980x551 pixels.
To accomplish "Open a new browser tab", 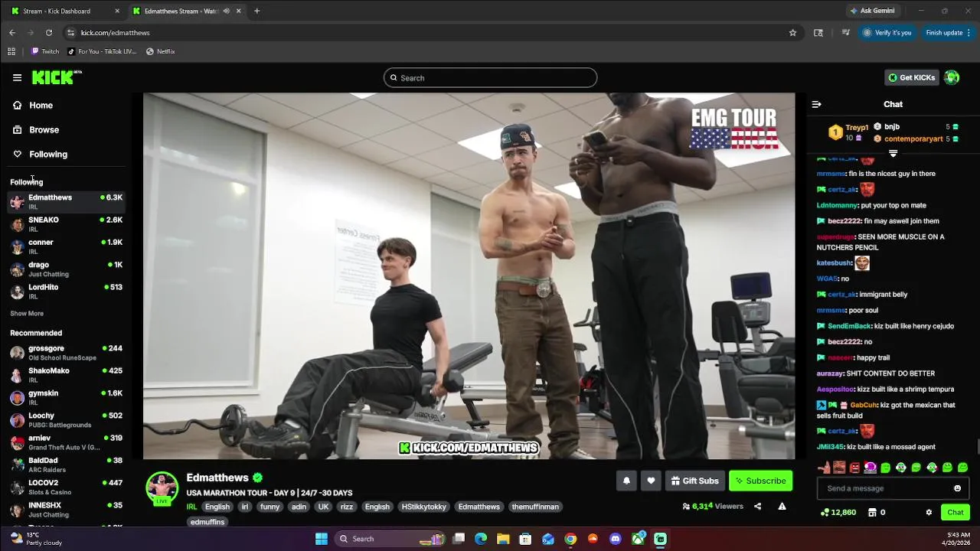I will [x=256, y=11].
